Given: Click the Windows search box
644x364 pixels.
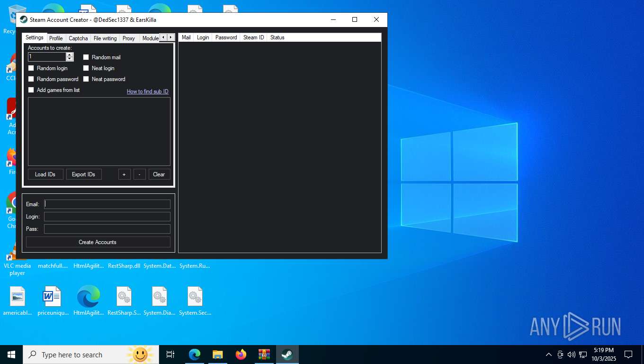Looking at the screenshot, I should tap(91, 355).
